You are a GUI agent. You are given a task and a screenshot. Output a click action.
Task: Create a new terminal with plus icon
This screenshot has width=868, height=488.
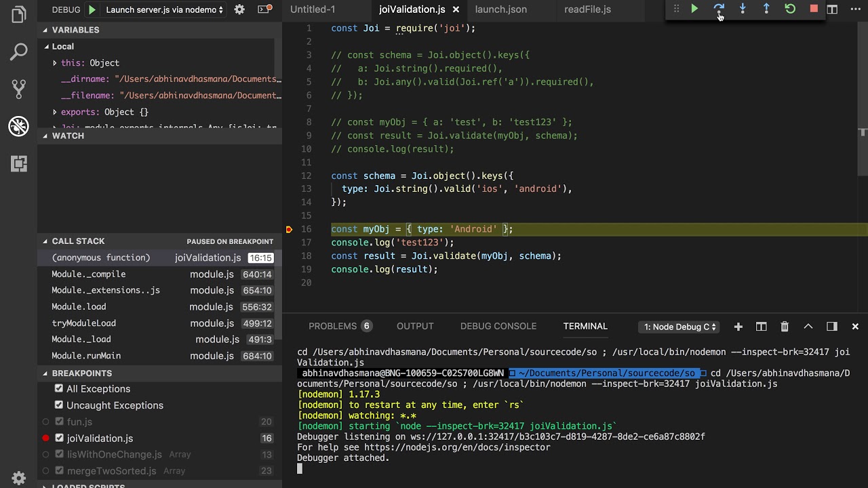(x=738, y=327)
